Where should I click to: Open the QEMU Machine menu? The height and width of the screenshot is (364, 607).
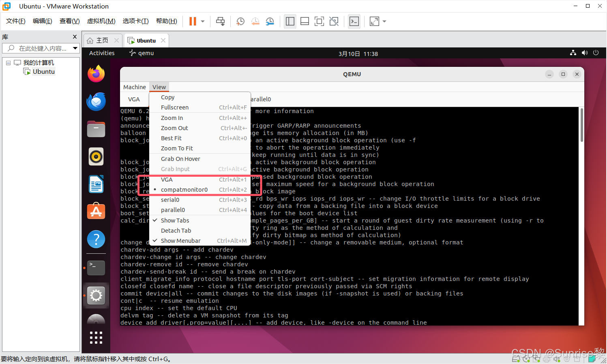[135, 87]
